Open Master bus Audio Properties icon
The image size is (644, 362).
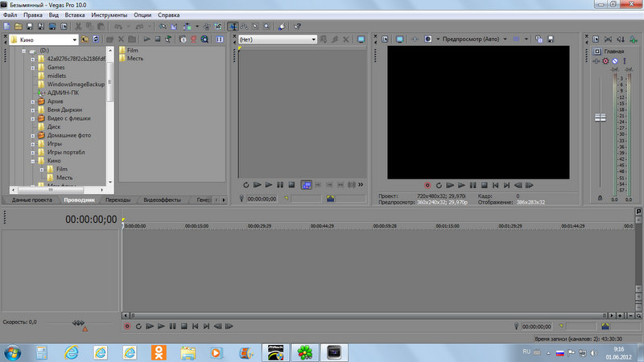[x=596, y=39]
